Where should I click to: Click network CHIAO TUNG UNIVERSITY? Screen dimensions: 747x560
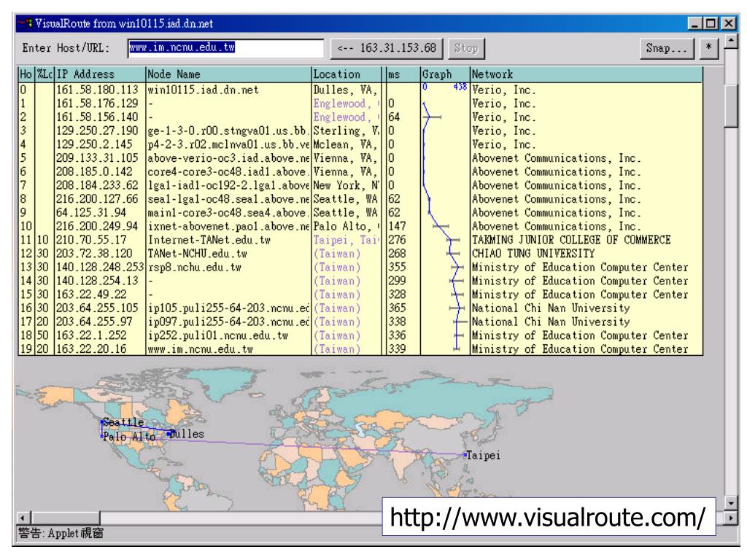[x=533, y=254]
